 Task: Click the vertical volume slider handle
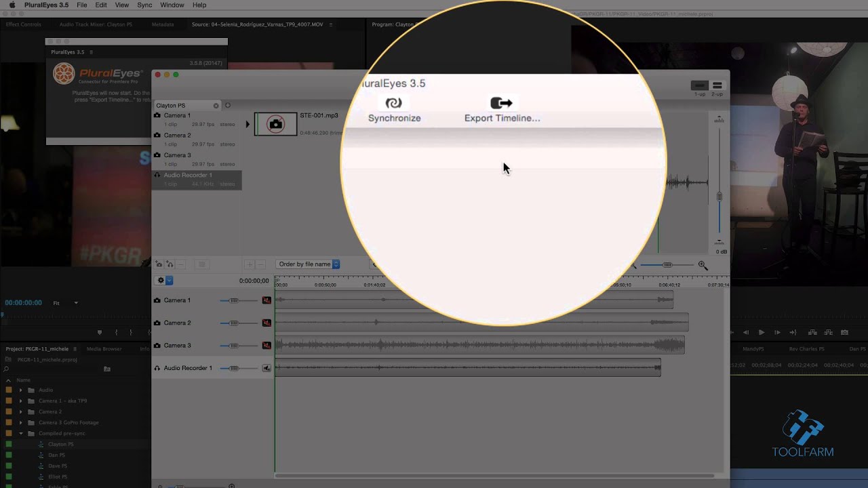(719, 197)
